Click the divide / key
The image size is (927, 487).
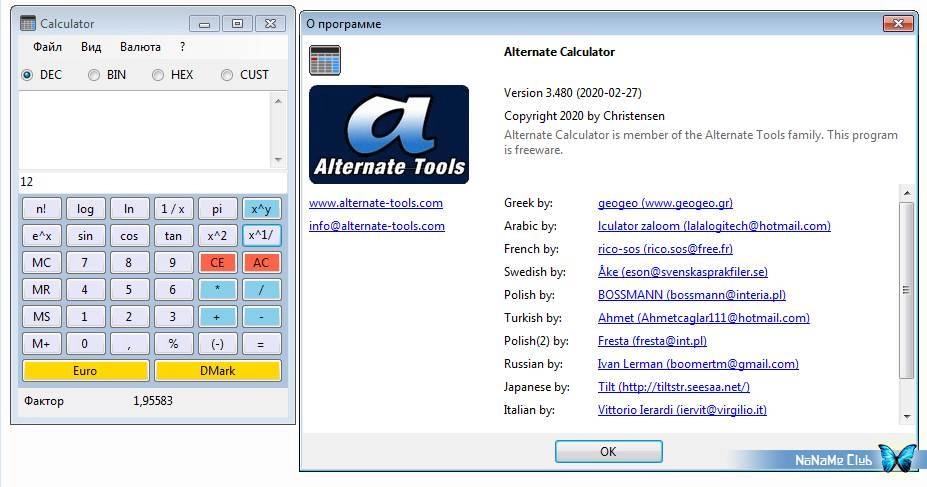(x=261, y=290)
